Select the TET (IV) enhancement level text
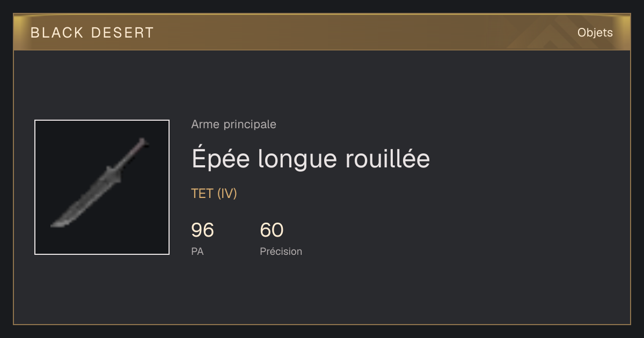The height and width of the screenshot is (338, 644). click(214, 194)
